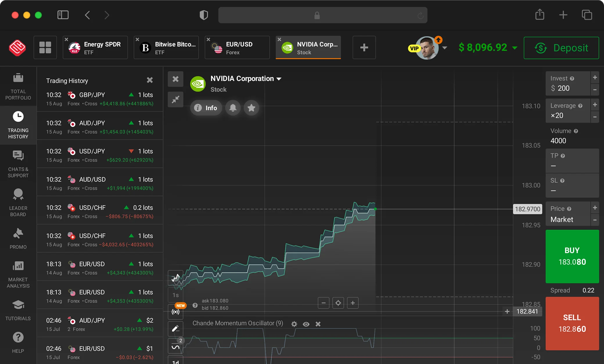Click the multi-chart grid layout icon

45,47
